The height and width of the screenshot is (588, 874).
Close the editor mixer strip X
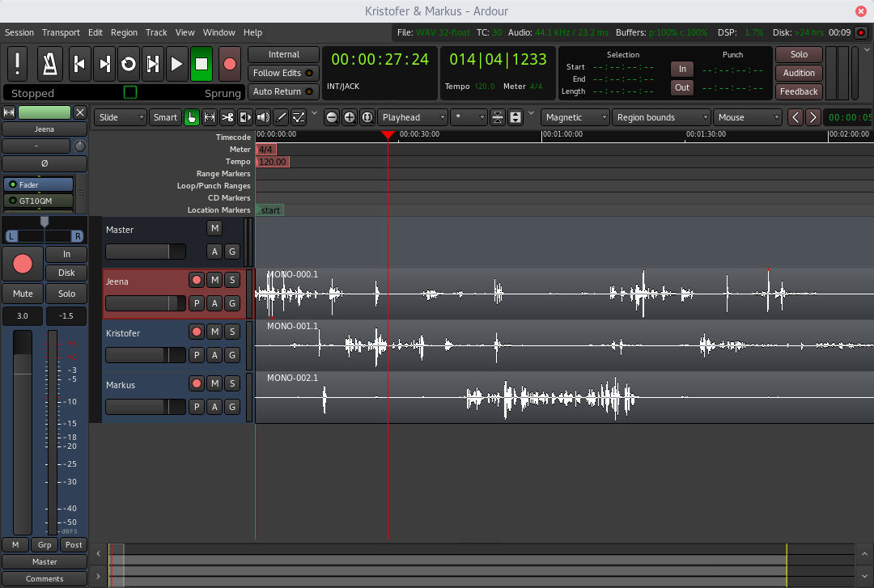[x=80, y=112]
